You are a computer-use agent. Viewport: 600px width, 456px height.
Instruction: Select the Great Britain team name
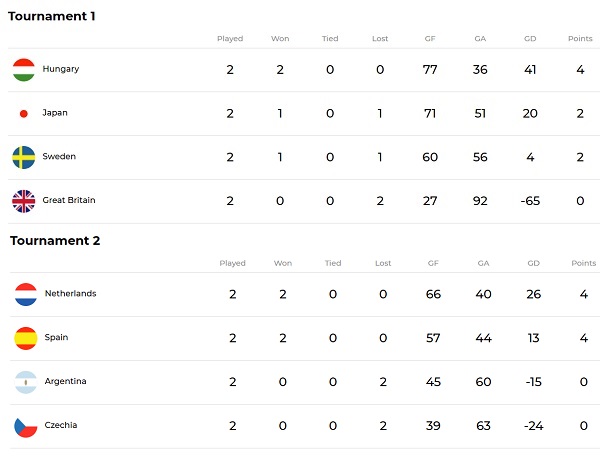pos(69,201)
